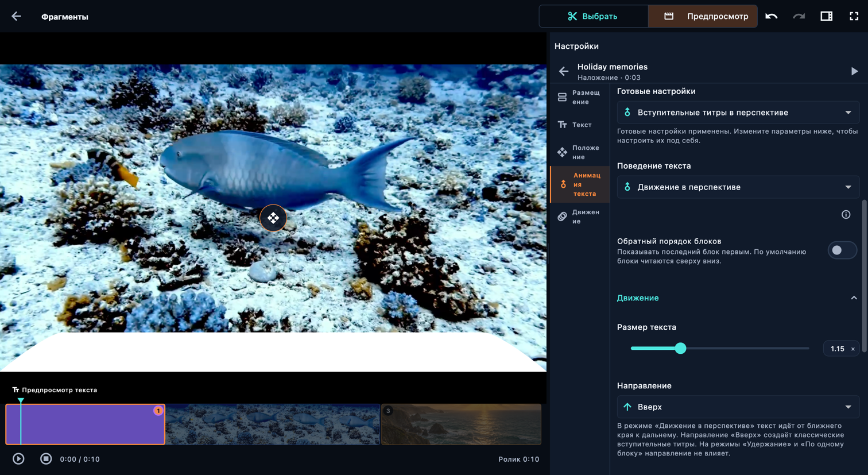Toggle Обратный порядок блоков switch
This screenshot has height=475, width=868.
pyautogui.click(x=842, y=250)
